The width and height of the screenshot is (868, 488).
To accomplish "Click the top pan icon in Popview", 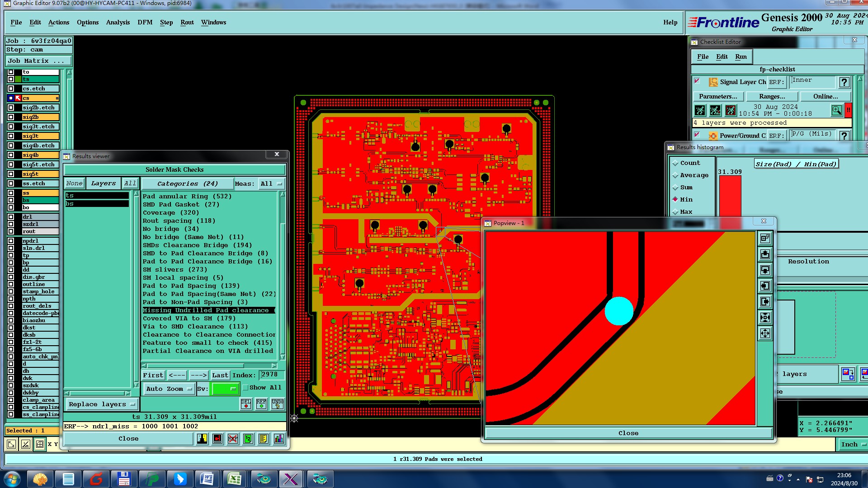I will point(765,254).
